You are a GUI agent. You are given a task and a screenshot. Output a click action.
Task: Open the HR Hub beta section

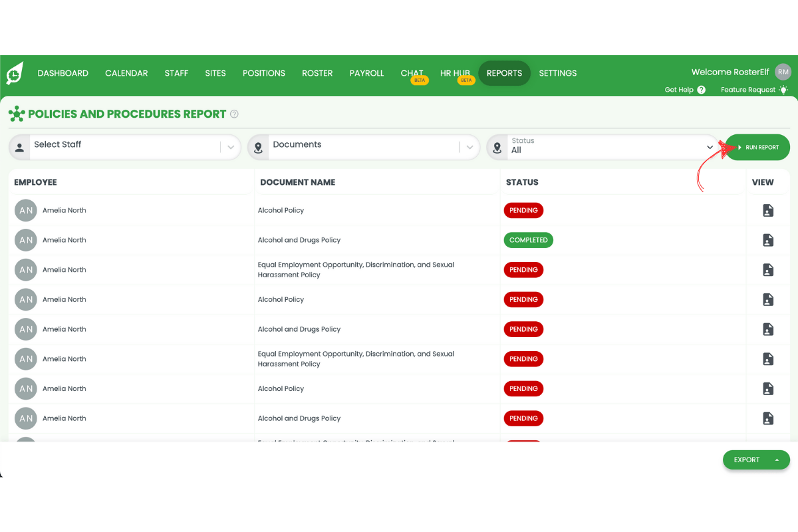click(455, 73)
